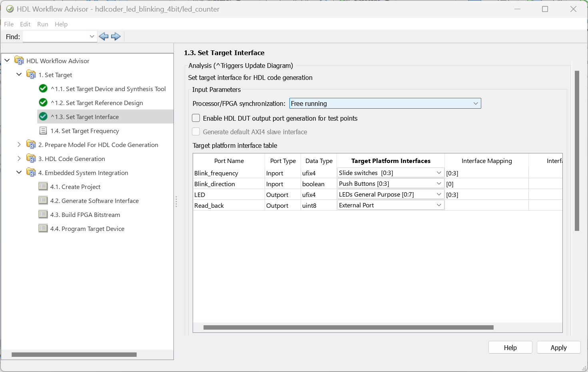Collapse the 4. Embedded System Integration node
This screenshot has height=372, width=588.
(19, 173)
